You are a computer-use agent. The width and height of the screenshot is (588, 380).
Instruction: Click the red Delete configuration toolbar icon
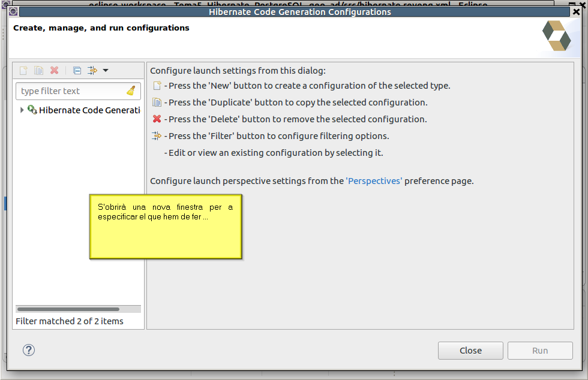[x=55, y=71]
